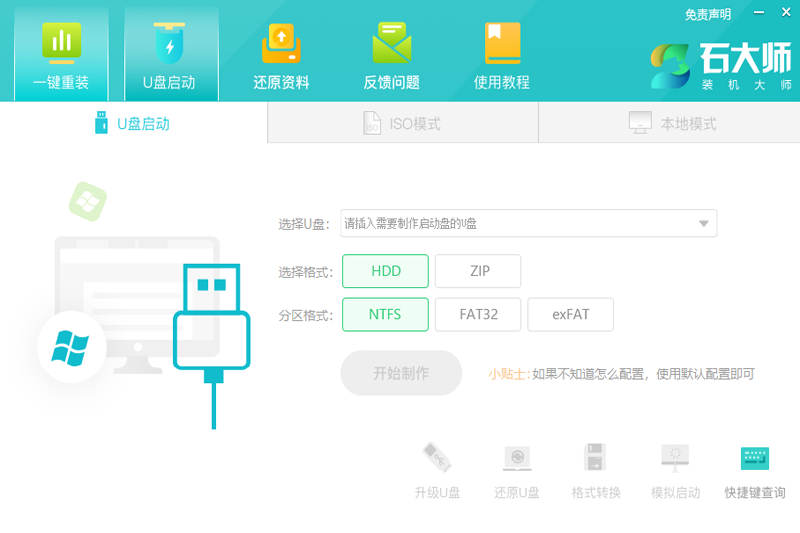This screenshot has height=533, width=800.
Task: Open the 免责声明 disclaimer link
Action: point(707,14)
